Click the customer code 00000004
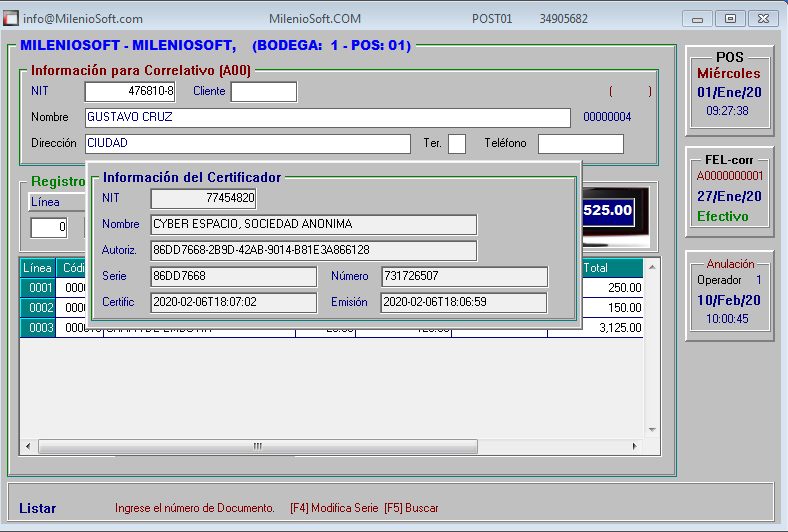Screen dimensions: 788x532 pos(607,117)
